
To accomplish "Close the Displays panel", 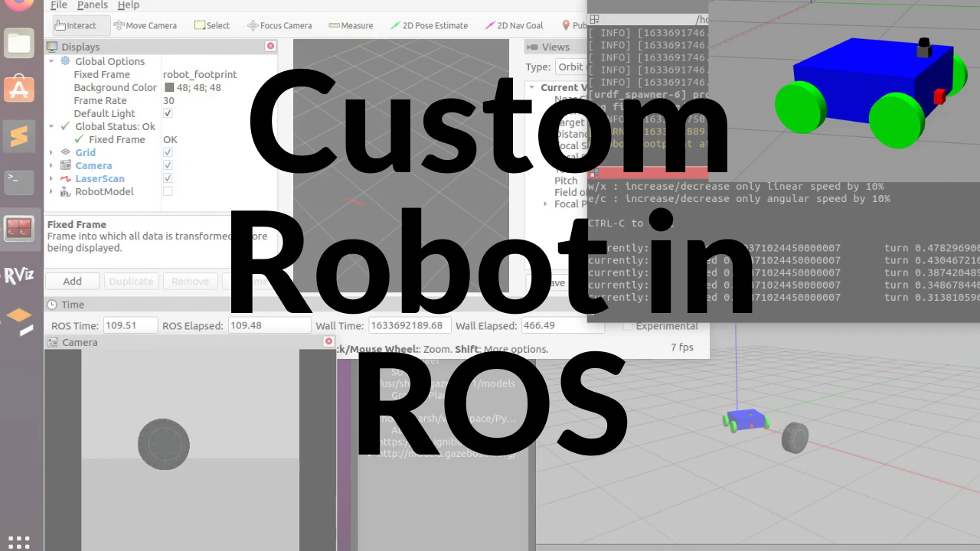I will point(270,46).
